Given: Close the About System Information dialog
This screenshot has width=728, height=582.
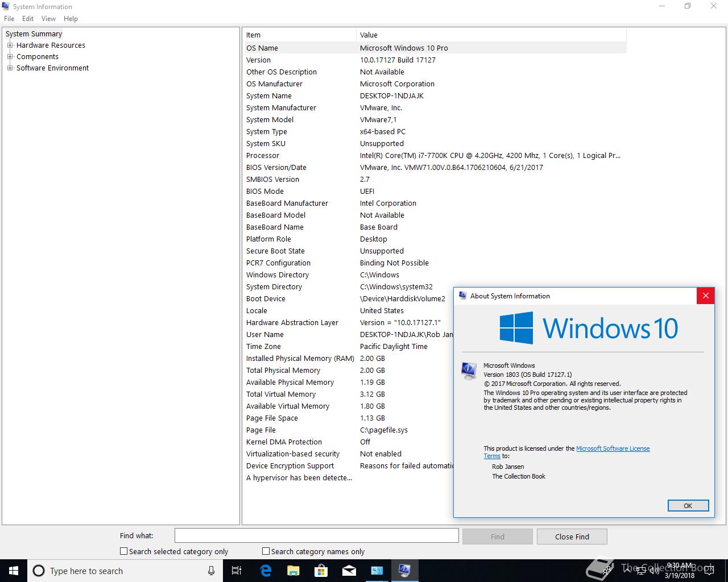Looking at the screenshot, I should pyautogui.click(x=705, y=296).
